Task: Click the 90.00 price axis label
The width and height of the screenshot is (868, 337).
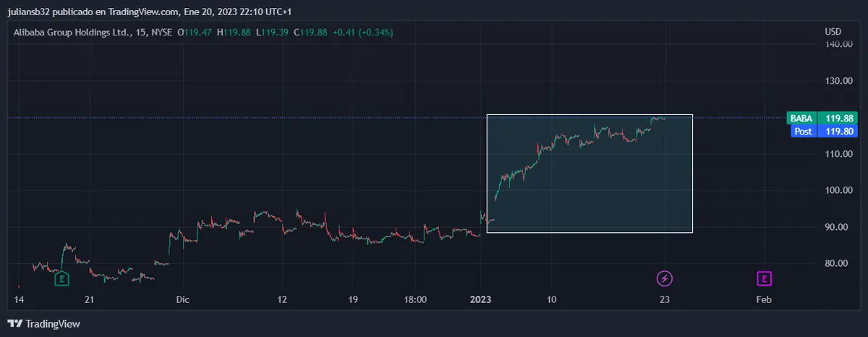Action: click(838, 227)
